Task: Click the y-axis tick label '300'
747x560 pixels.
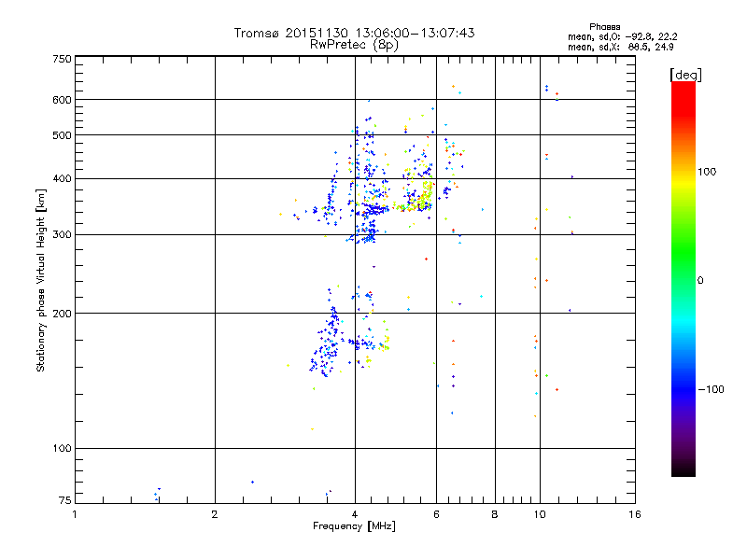Action: pos(62,235)
